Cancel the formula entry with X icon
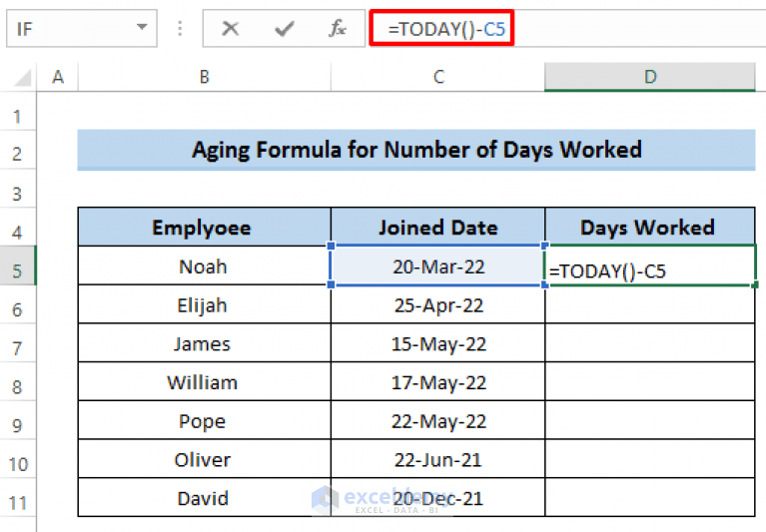Image resolution: width=766 pixels, height=532 pixels. point(230,29)
